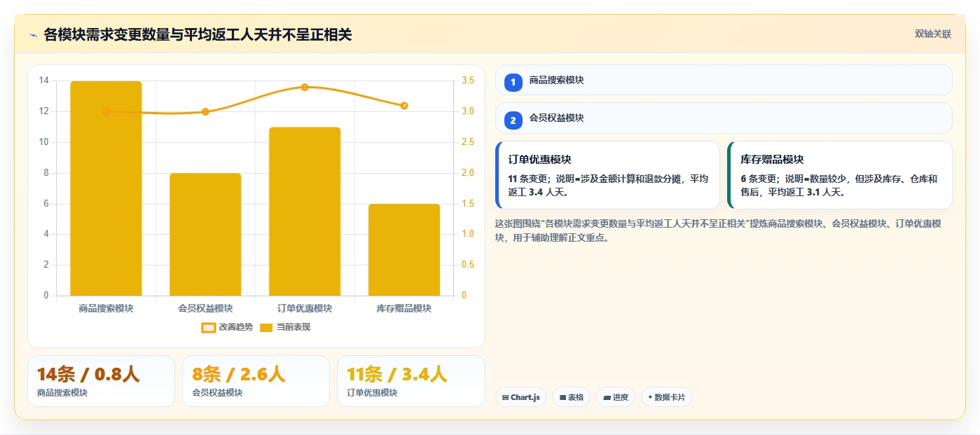Viewport: 980px width, 435px height.
Task: Click the 14条 / 0.8人 stat card
Action: (101, 381)
